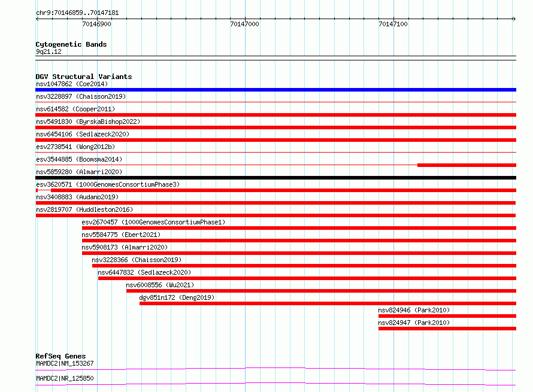Click nsv3408883 (Audano2019) label
Screen dimensions: 533x392
pos(77,197)
